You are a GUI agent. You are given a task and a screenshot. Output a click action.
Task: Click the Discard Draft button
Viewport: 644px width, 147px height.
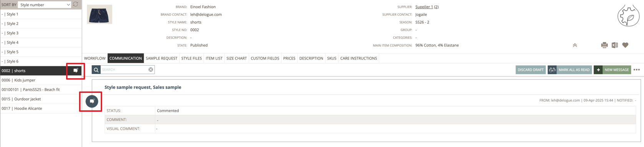[531, 70]
